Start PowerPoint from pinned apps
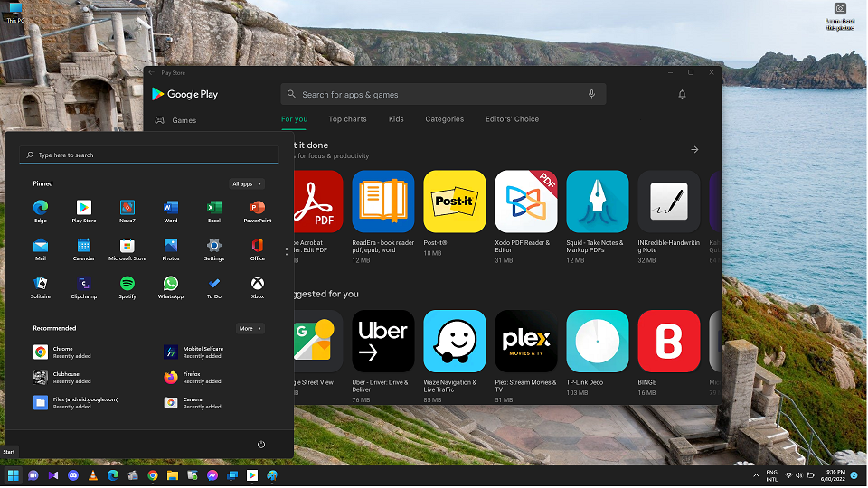The height and width of the screenshot is (488, 868). click(258, 211)
